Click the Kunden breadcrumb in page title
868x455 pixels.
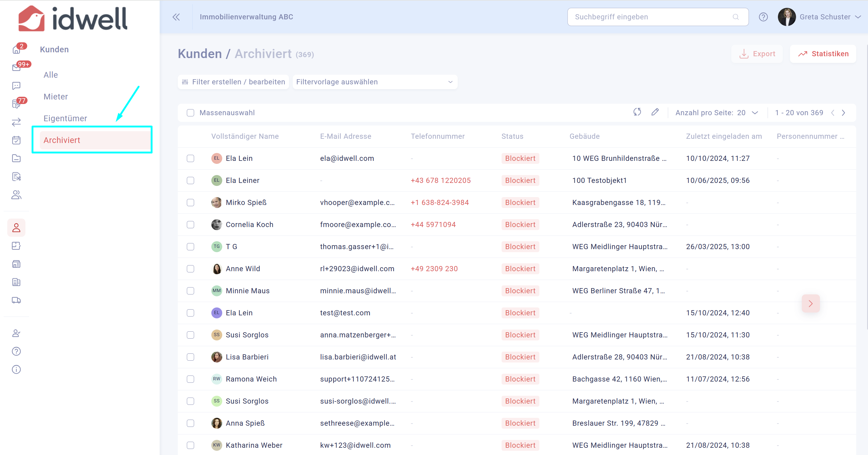pos(200,54)
